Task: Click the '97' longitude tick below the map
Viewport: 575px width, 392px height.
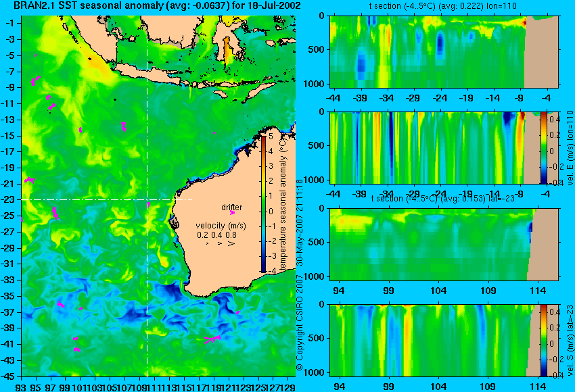Action: tap(51, 387)
